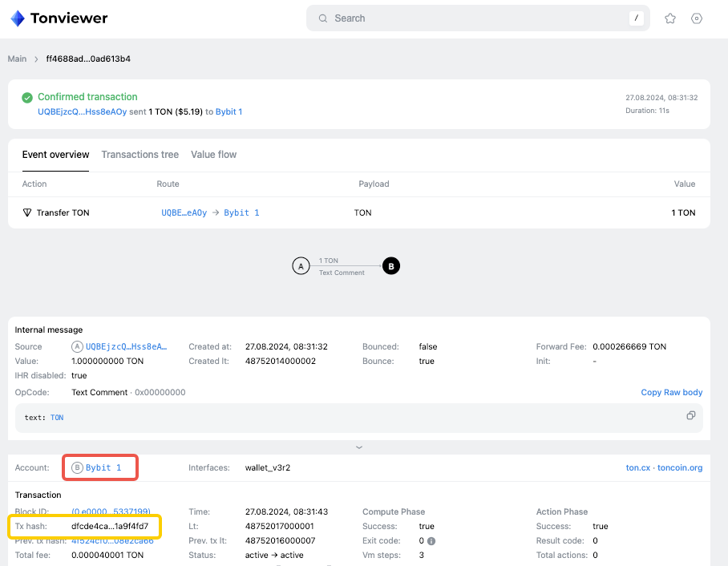728x566 pixels.
Task: Click the green confirmed checkmark icon
Action: (x=27, y=97)
